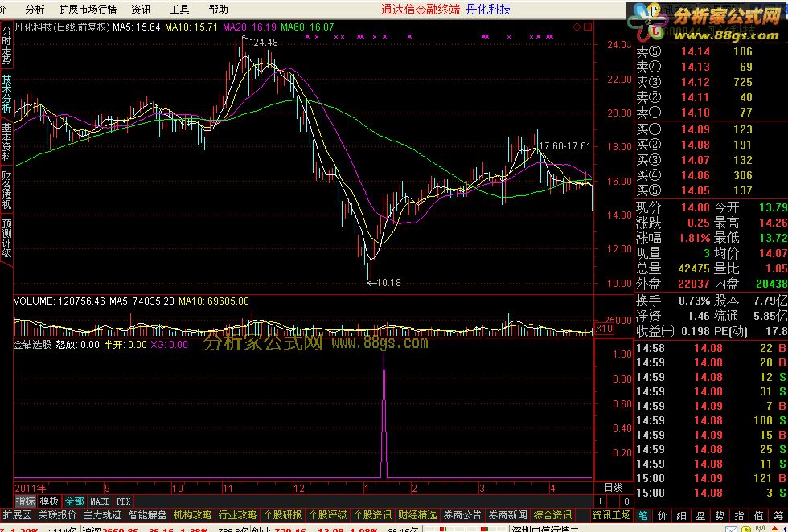Image resolution: width=788 pixels, height=532 pixels.
Task: Click the 24.48 high price label
Action: pos(265,43)
